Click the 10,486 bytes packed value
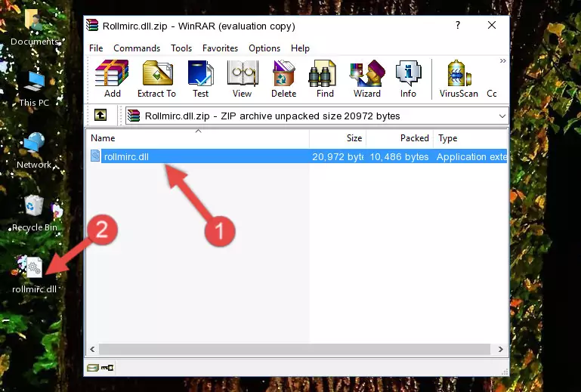The height and width of the screenshot is (392, 581). pos(399,157)
